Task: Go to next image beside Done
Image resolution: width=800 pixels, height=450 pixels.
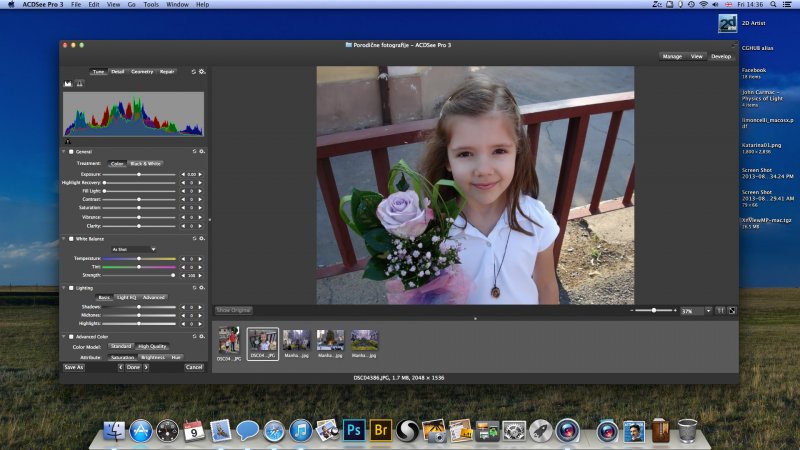Action: [146, 367]
